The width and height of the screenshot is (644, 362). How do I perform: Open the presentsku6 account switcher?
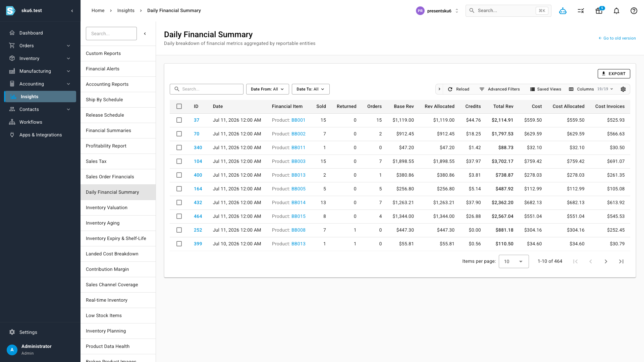(x=437, y=11)
